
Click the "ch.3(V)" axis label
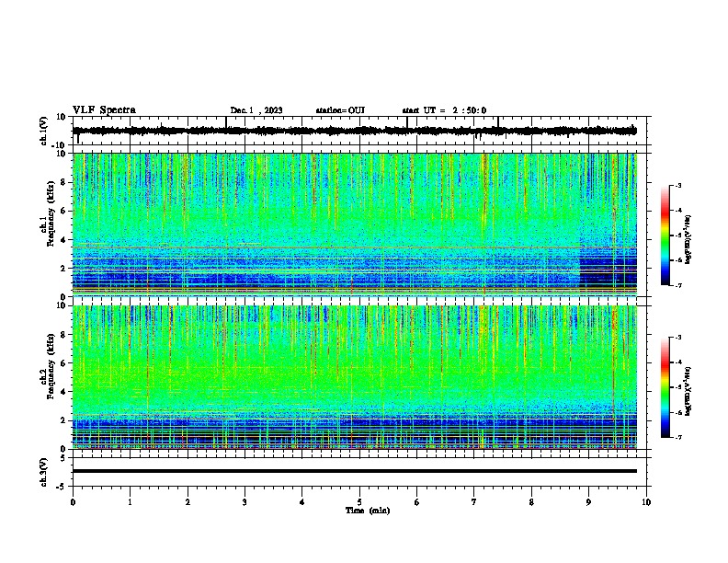[44, 472]
